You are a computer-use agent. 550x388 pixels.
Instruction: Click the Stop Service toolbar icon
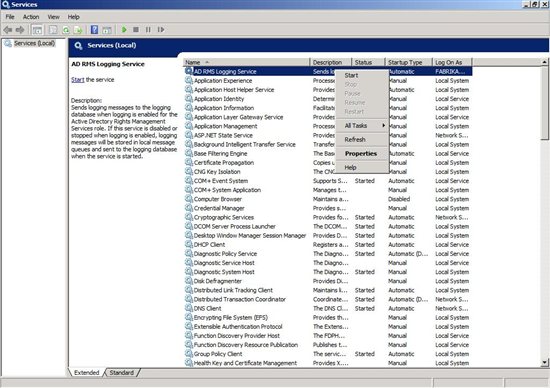tap(136, 30)
